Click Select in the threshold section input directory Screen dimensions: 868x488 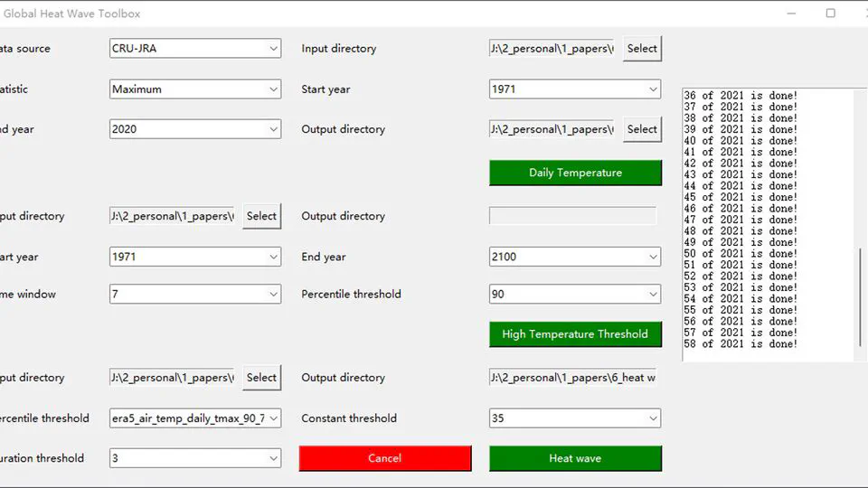pos(261,216)
